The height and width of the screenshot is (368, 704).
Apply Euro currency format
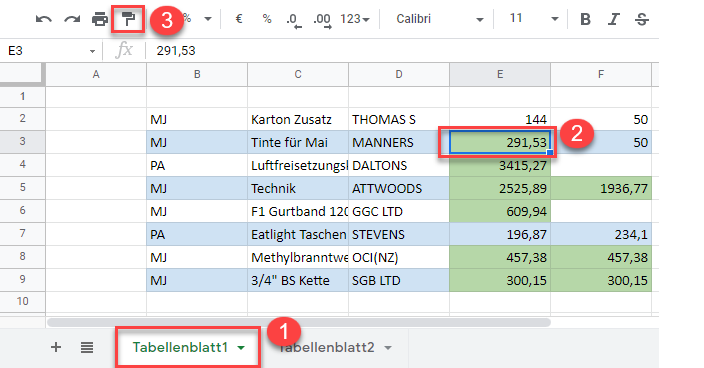(x=239, y=19)
